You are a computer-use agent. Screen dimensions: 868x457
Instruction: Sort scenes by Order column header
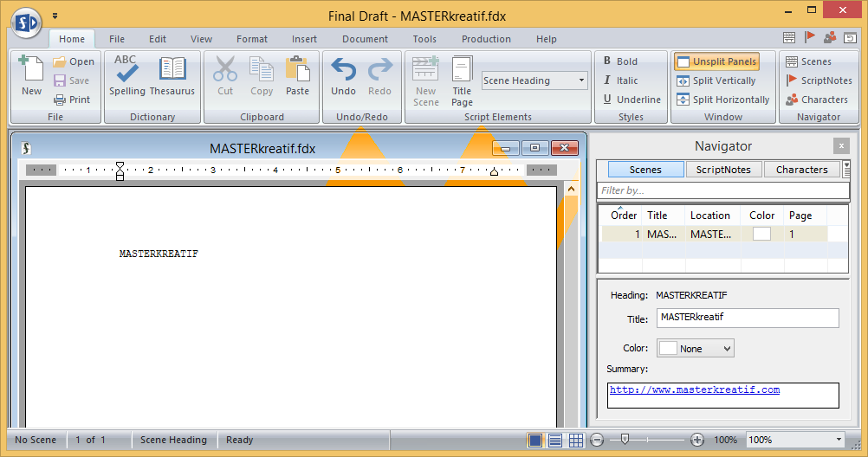(624, 216)
